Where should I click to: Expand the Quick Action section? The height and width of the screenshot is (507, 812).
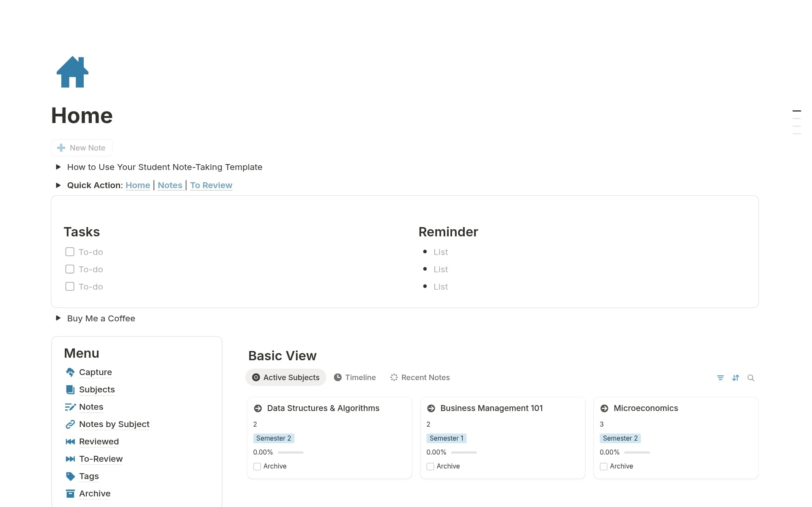(58, 185)
